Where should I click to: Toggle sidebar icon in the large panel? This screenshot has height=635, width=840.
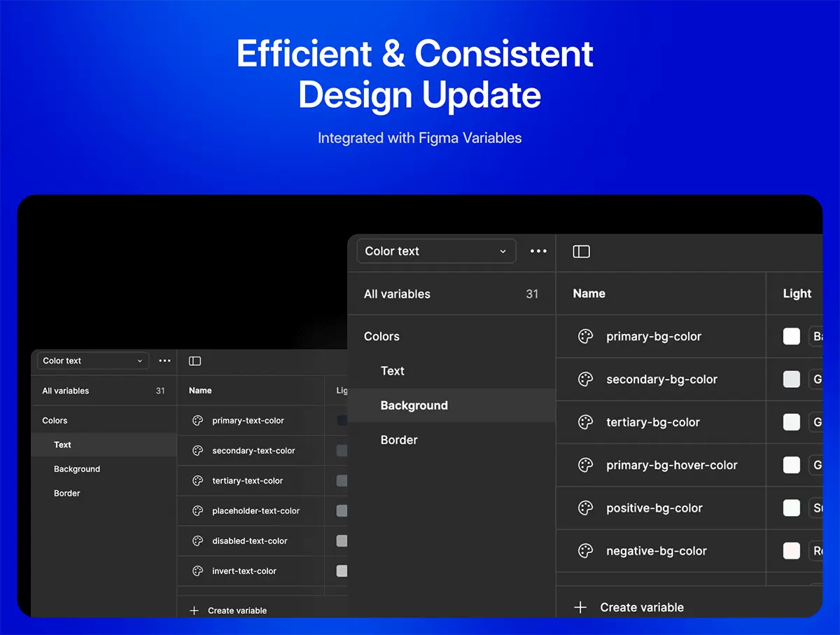581,251
